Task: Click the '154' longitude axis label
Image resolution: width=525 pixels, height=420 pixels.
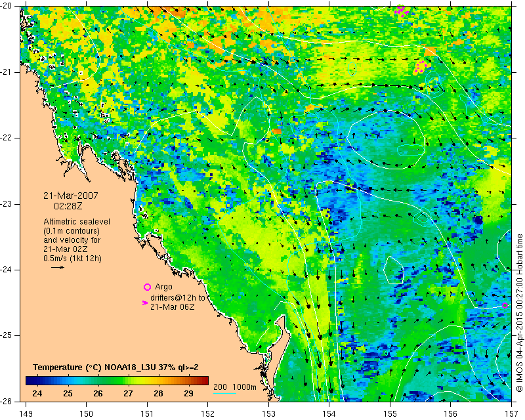Action: pos(329,414)
